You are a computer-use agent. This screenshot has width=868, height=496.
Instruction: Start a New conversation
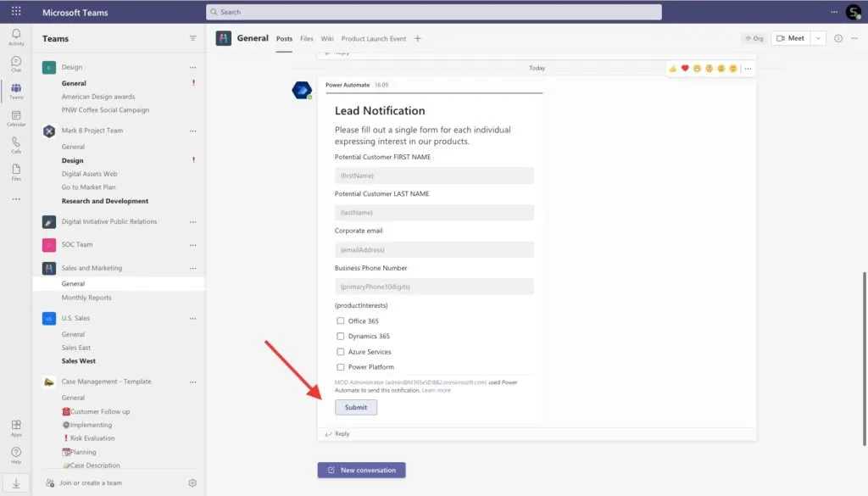[361, 470]
